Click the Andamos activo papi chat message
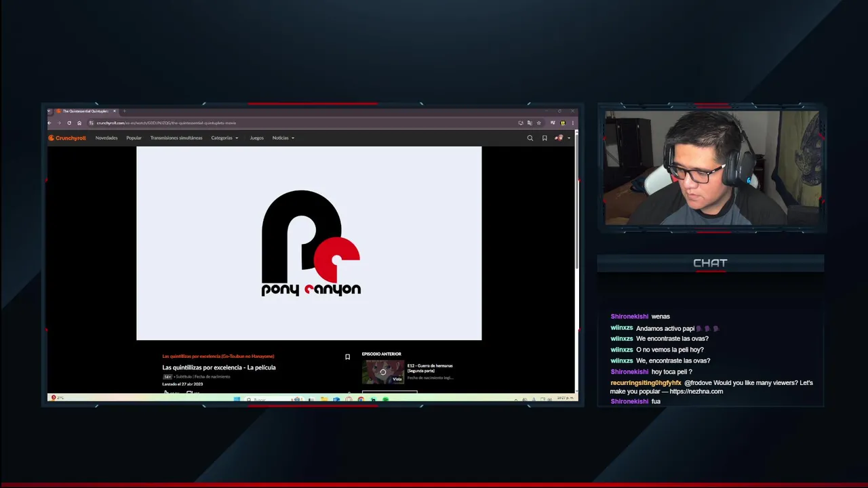This screenshot has width=868, height=488. pos(665,328)
